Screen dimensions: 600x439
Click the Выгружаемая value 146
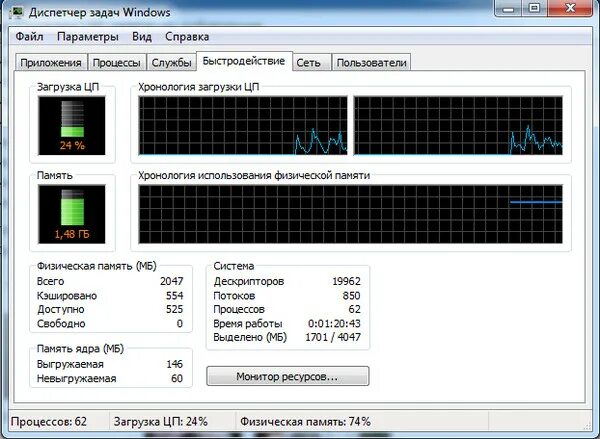pyautogui.click(x=174, y=364)
